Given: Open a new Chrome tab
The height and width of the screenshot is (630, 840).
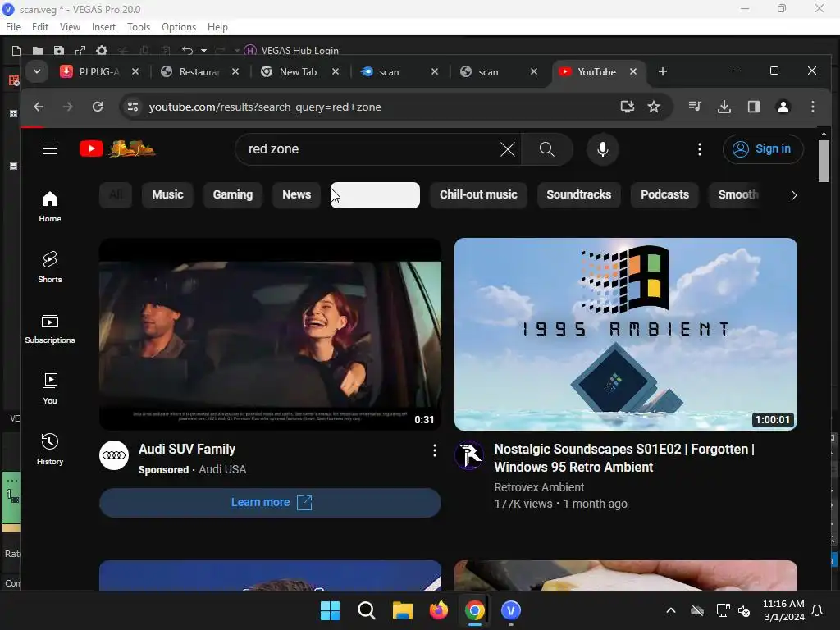Looking at the screenshot, I should tap(663, 71).
